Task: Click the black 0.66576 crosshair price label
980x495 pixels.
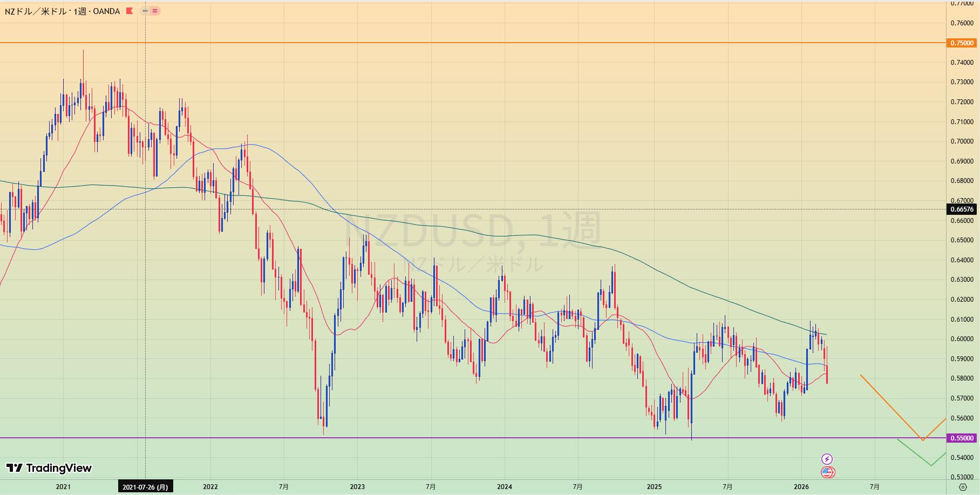Action: pos(962,209)
